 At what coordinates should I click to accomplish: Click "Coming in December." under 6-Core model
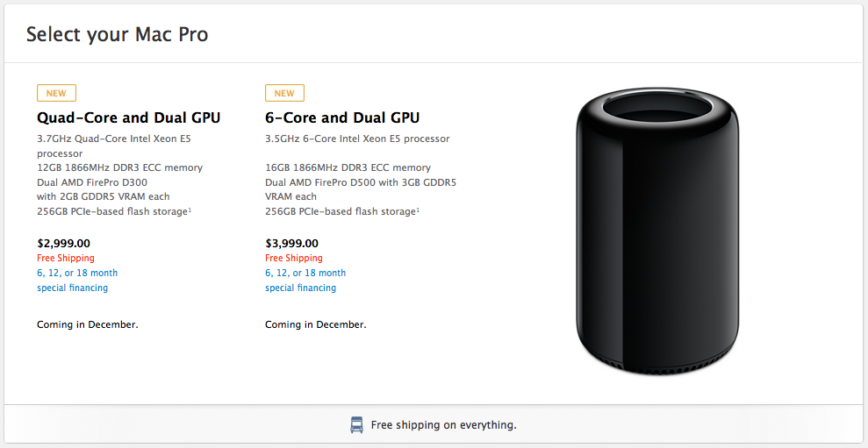[316, 324]
